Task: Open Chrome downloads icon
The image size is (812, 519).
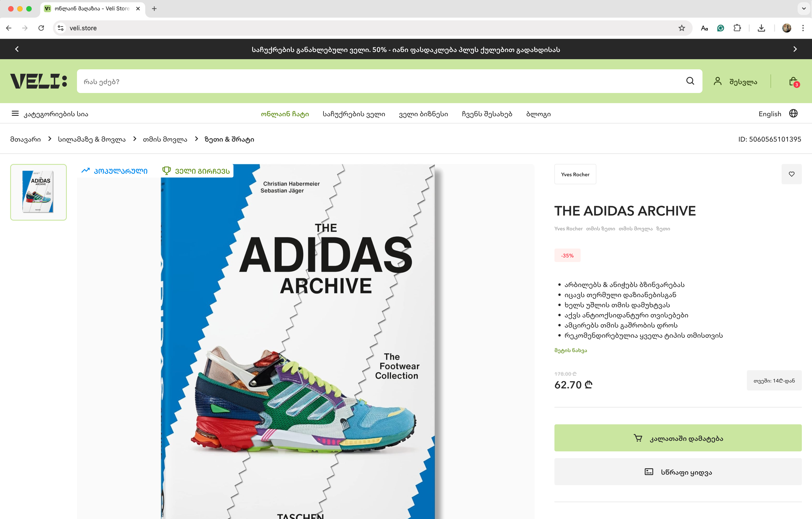Action: [761, 28]
